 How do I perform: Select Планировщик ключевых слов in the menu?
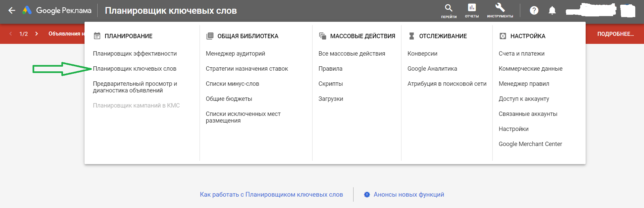(135, 69)
